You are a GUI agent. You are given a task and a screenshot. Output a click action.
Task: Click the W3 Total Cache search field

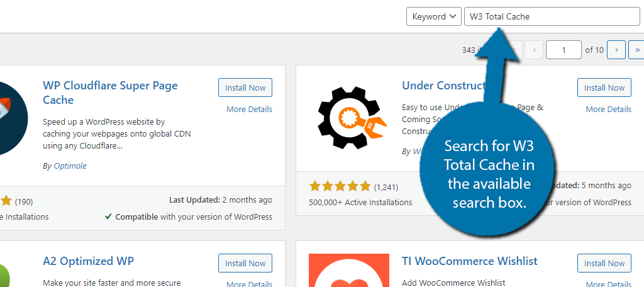coord(552,17)
